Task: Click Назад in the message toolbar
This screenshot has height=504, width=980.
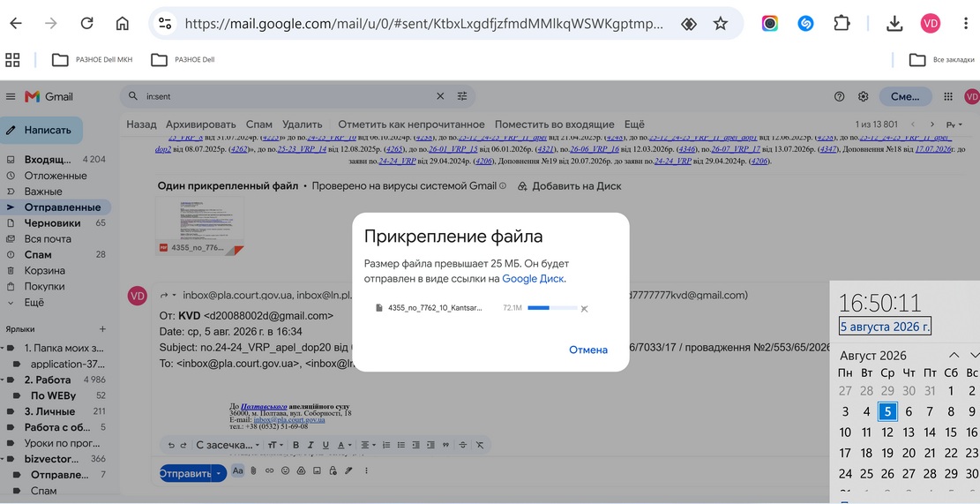Action: tap(141, 124)
